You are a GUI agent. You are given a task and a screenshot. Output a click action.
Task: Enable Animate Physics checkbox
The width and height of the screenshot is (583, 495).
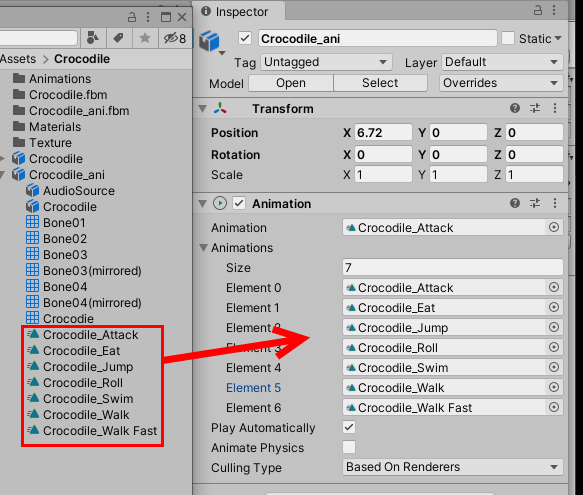pyautogui.click(x=349, y=447)
